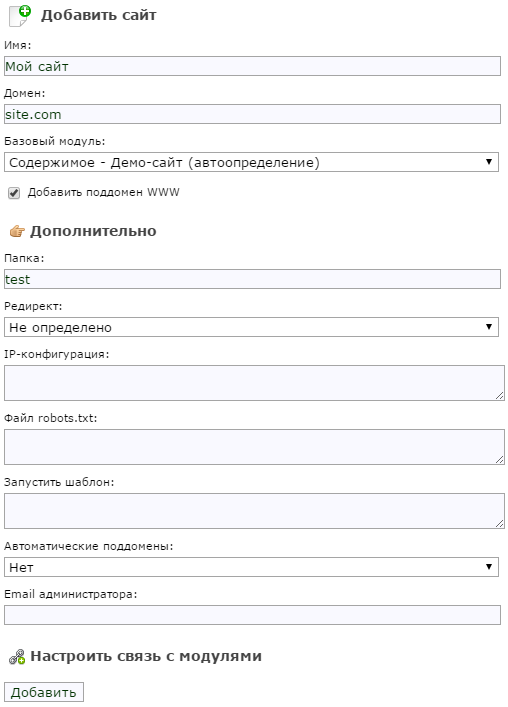Click the pointing hand icon beside Дополнительно
Screen dimensions: 508x707
click(x=17, y=231)
